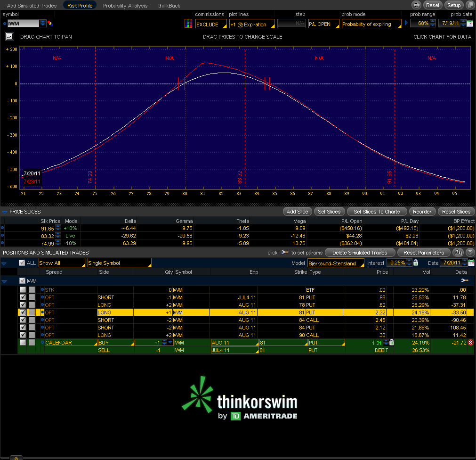The width and height of the screenshot is (476, 460).
Task: Click Reset Parameters button
Action: pyautogui.click(x=423, y=253)
